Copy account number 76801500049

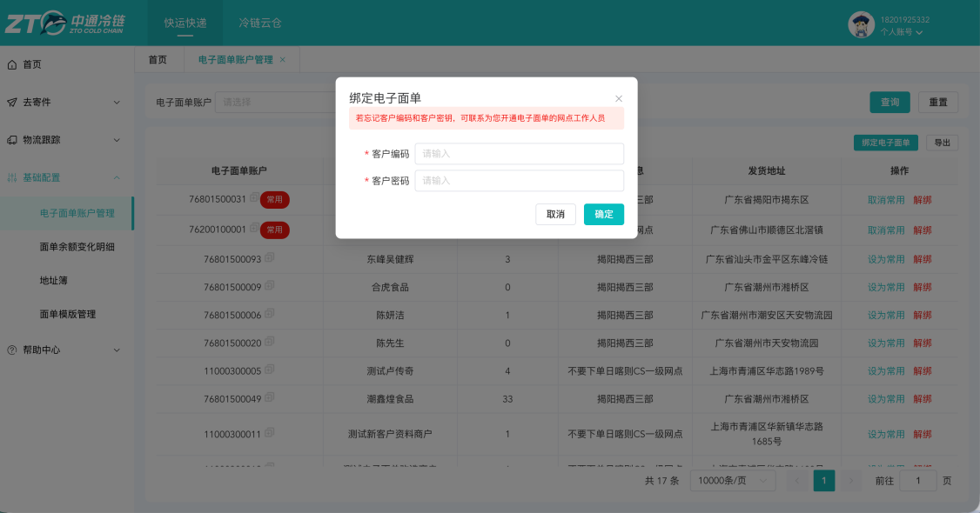[270, 396]
